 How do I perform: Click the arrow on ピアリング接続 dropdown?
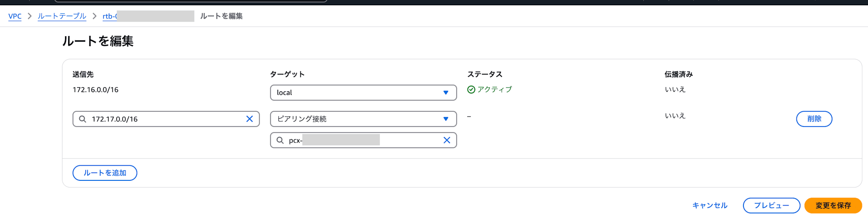(x=446, y=119)
